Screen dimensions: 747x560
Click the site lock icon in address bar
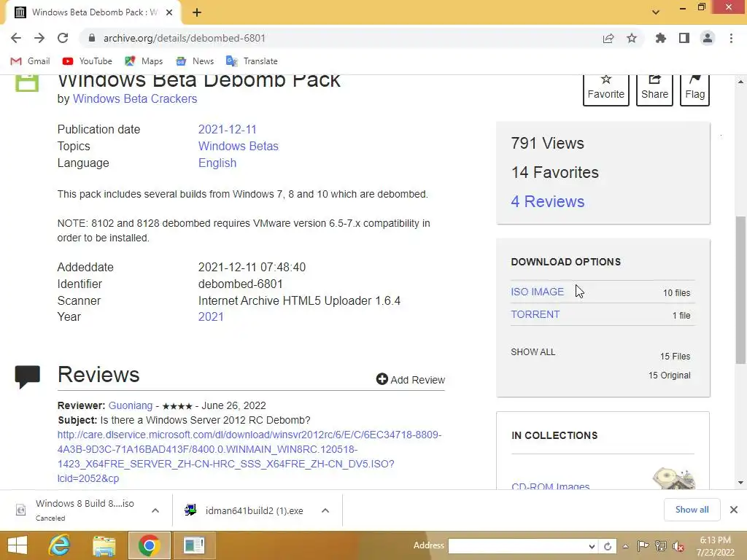point(92,38)
